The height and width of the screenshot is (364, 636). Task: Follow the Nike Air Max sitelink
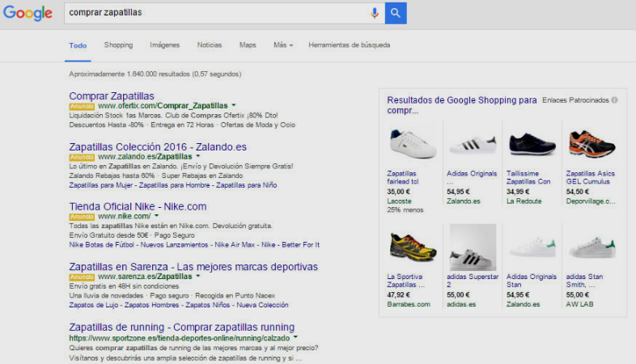pyautogui.click(x=235, y=245)
